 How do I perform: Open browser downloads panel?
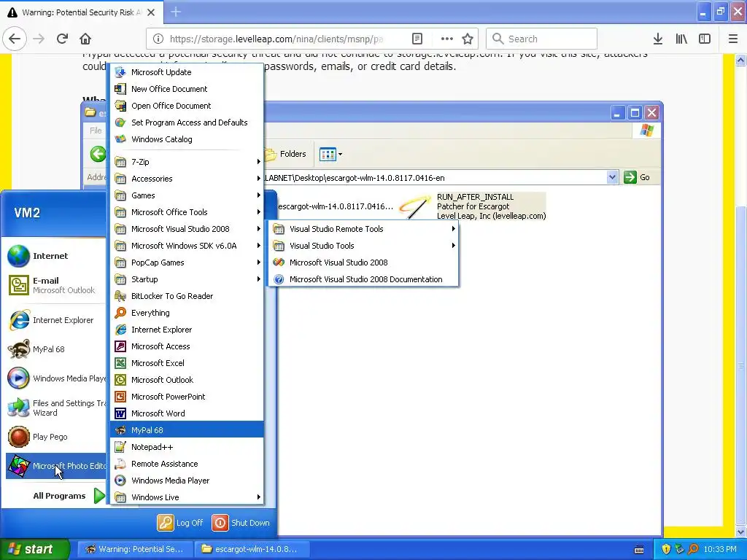click(x=658, y=39)
